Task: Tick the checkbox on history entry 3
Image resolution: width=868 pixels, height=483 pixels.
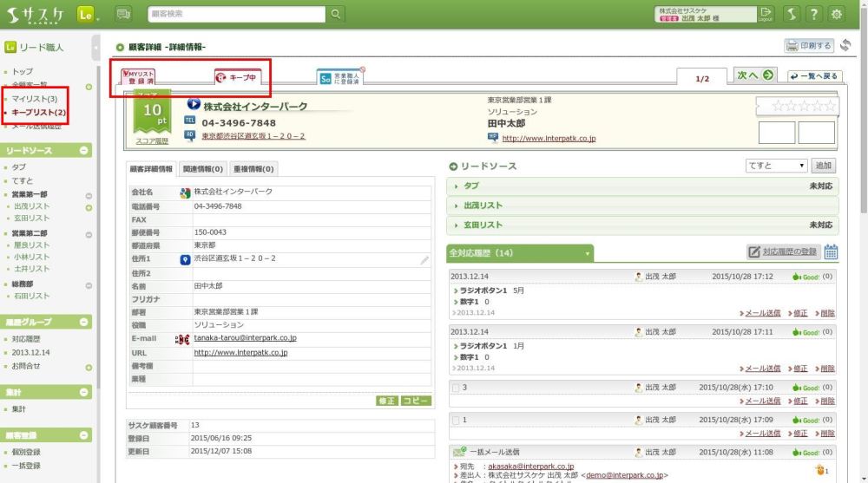Action: pyautogui.click(x=457, y=388)
